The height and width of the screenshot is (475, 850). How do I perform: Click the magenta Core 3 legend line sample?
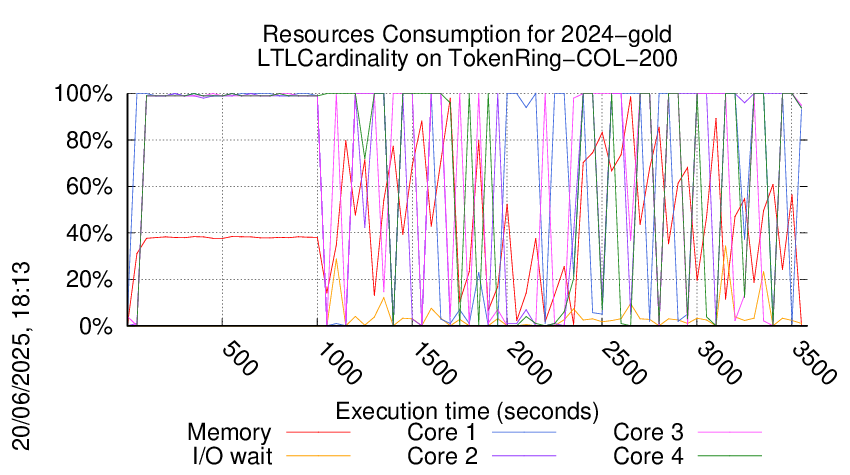click(x=730, y=432)
